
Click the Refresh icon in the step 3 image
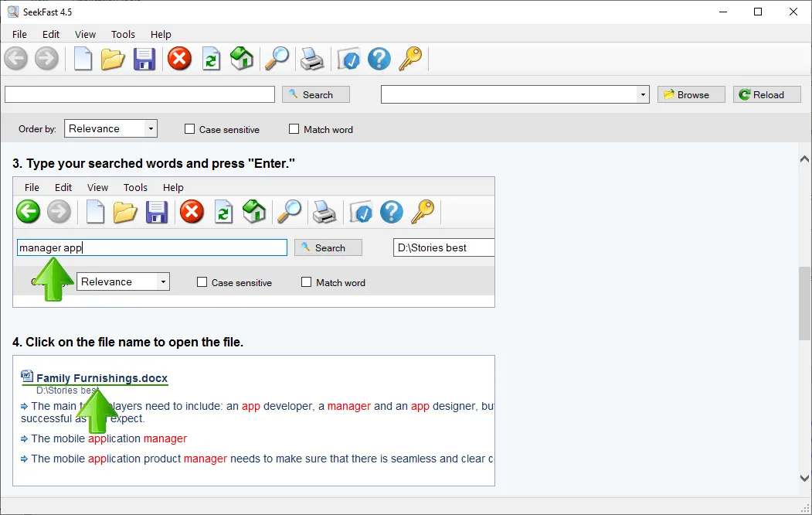(224, 212)
